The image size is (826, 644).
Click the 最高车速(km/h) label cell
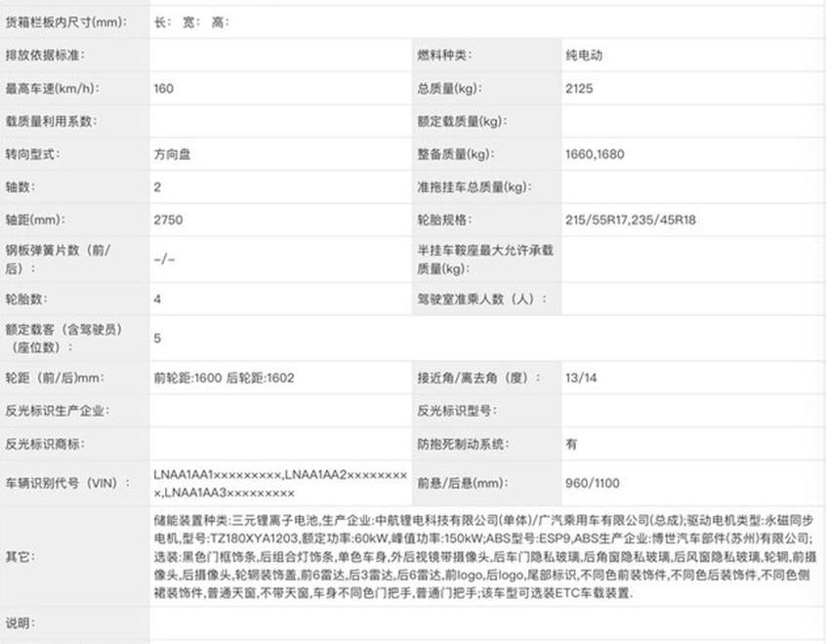(54, 89)
